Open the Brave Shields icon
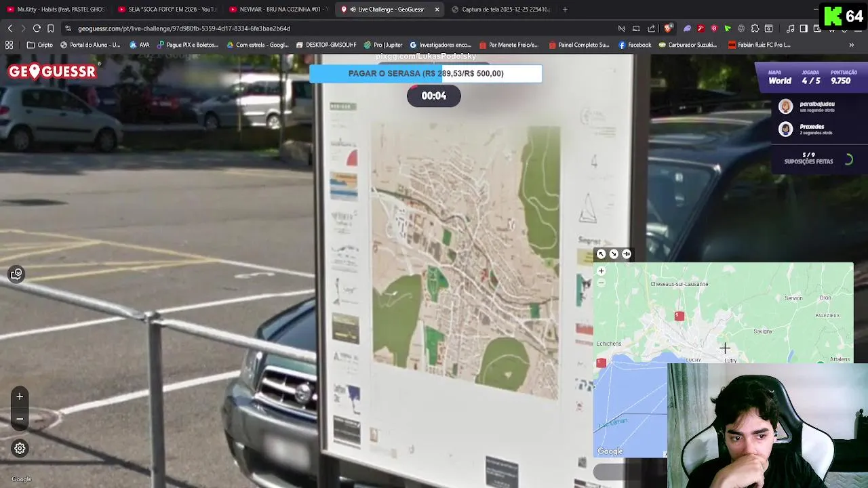868x488 pixels. pyautogui.click(x=669, y=28)
